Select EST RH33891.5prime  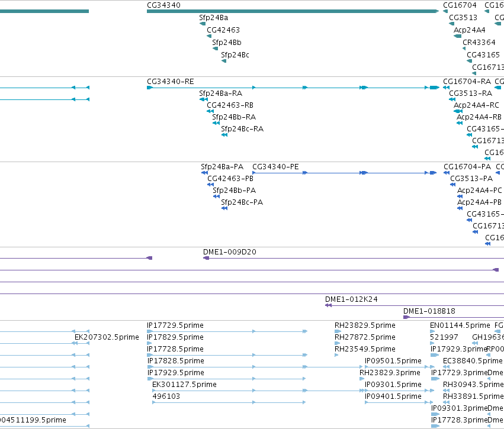point(446,403)
